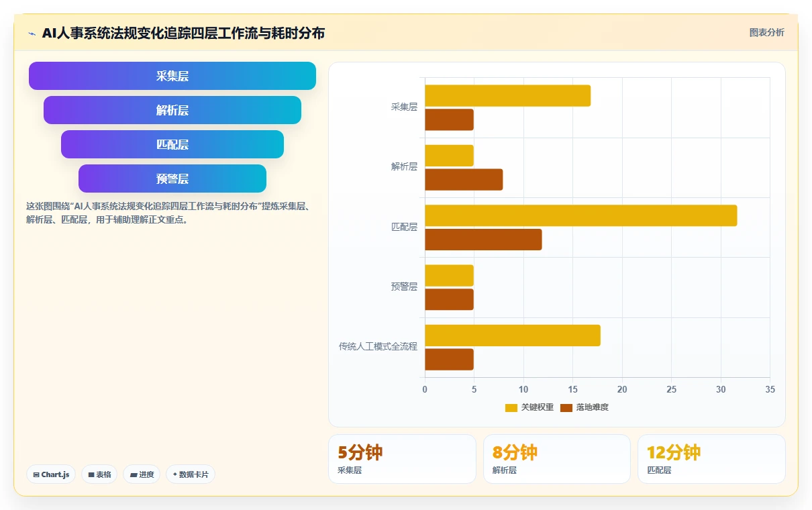Select the 匹配层 funnel stage
Image resolution: width=812 pixels, height=510 pixels.
(x=172, y=144)
